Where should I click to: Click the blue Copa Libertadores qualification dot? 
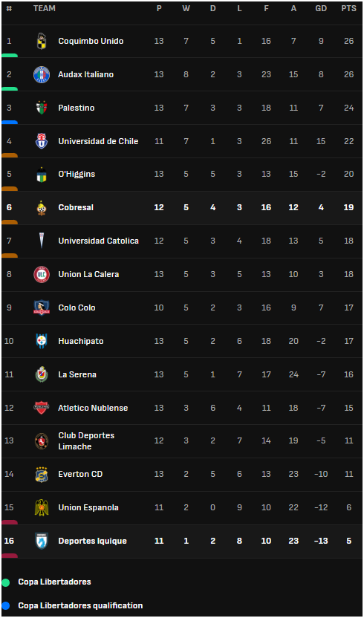[x=5, y=606]
